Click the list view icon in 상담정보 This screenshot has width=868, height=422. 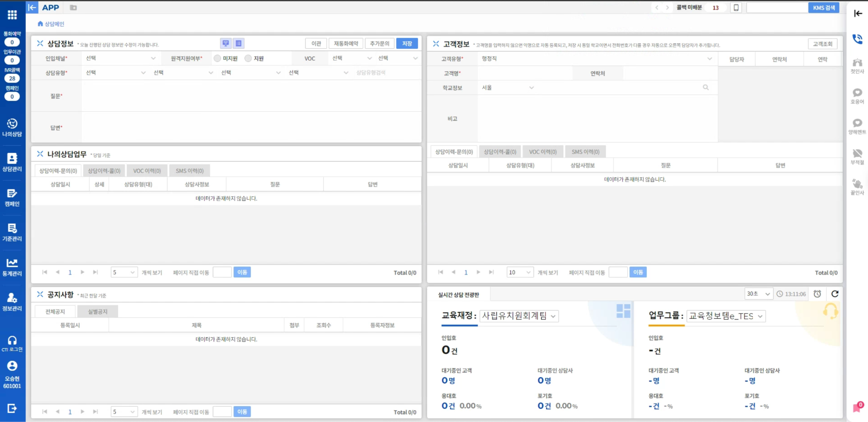tap(239, 43)
